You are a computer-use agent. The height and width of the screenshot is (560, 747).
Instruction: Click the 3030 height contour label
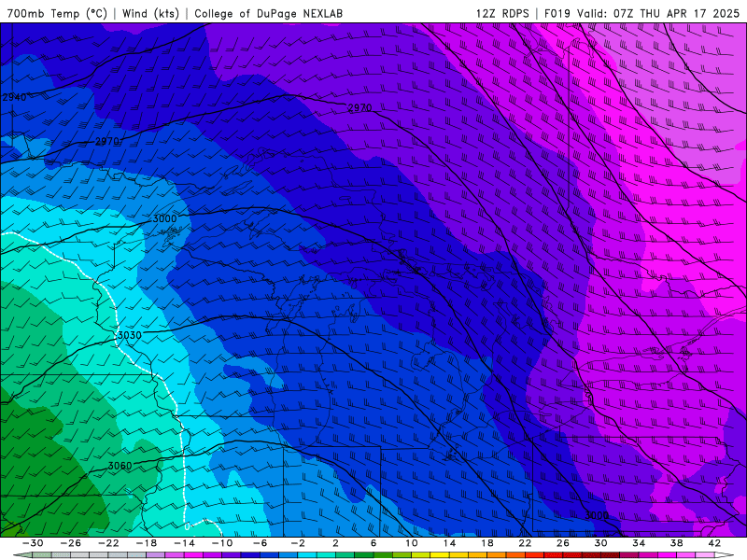[x=129, y=335]
